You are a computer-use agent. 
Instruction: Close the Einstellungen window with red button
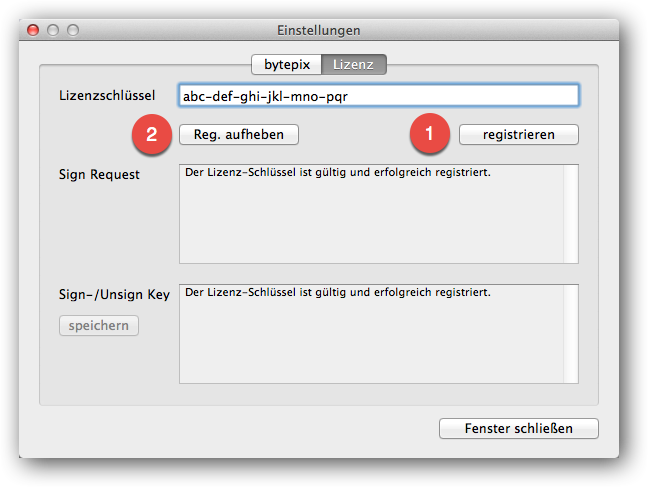33,30
